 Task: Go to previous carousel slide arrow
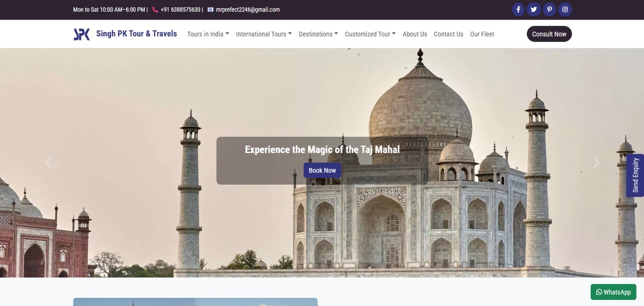point(48,163)
